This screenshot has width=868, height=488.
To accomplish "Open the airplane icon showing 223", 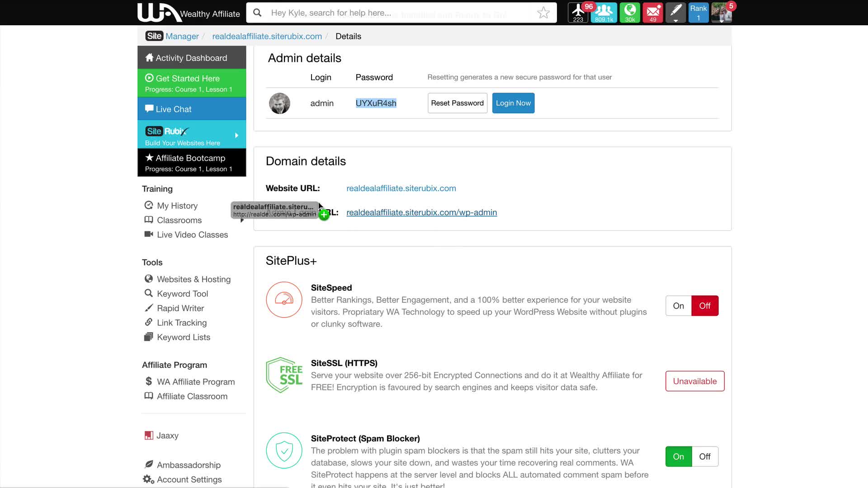I will click(578, 13).
